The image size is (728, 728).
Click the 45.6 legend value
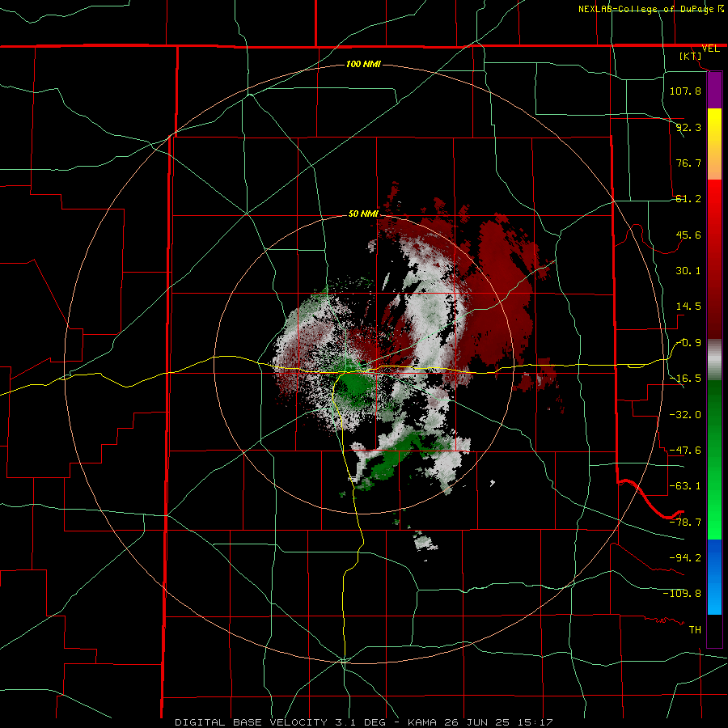[688, 235]
